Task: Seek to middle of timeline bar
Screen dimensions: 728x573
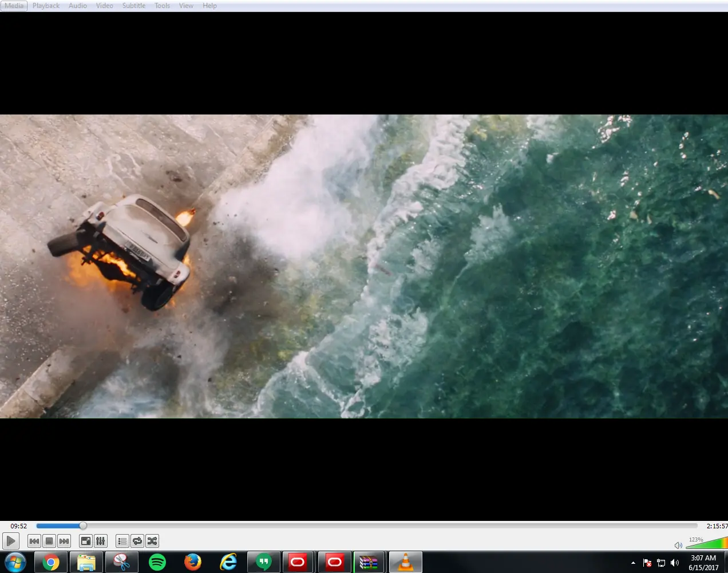Action: (x=367, y=525)
